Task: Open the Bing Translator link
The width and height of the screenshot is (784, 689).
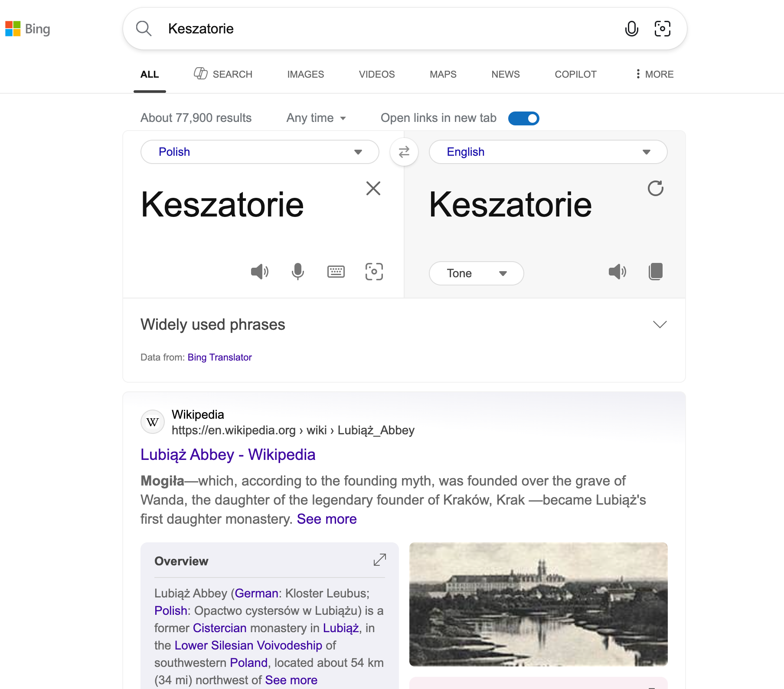Action: pos(219,357)
